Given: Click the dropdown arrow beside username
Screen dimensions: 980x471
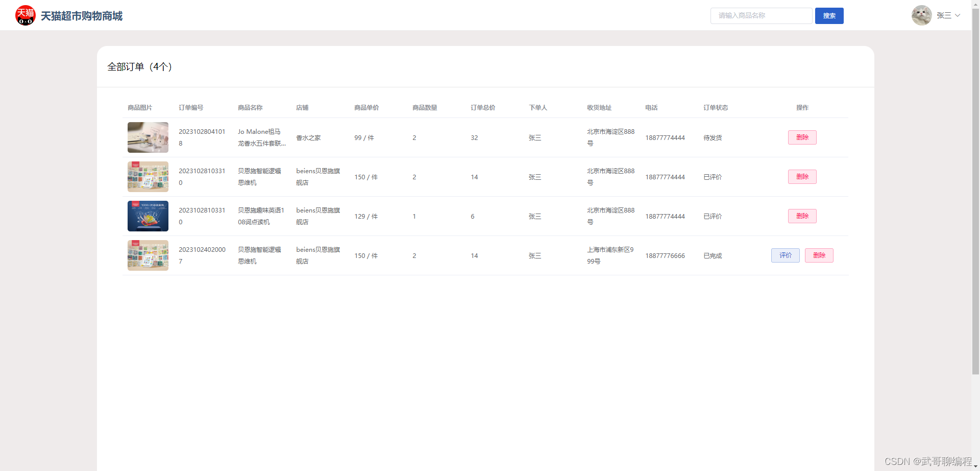Looking at the screenshot, I should (x=958, y=15).
